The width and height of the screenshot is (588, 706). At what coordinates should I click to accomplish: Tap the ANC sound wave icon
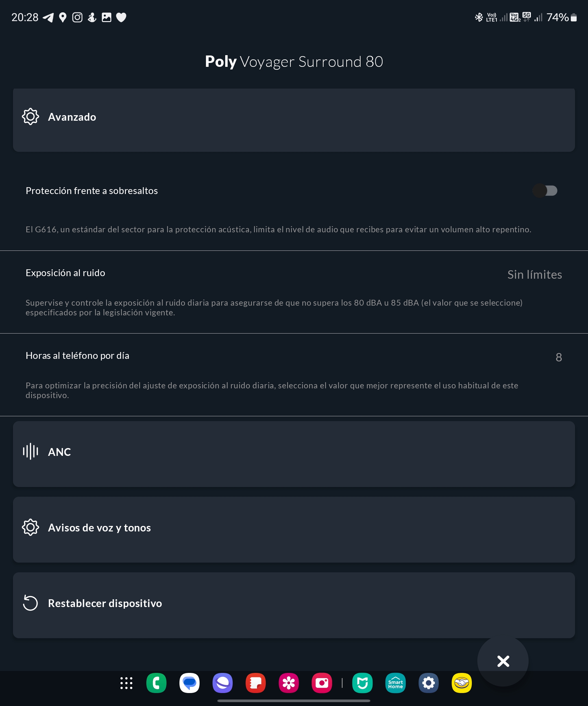30,452
